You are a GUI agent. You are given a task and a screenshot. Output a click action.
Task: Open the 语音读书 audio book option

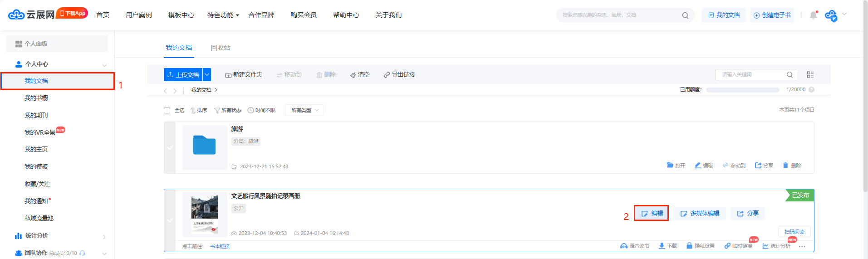coord(634,246)
